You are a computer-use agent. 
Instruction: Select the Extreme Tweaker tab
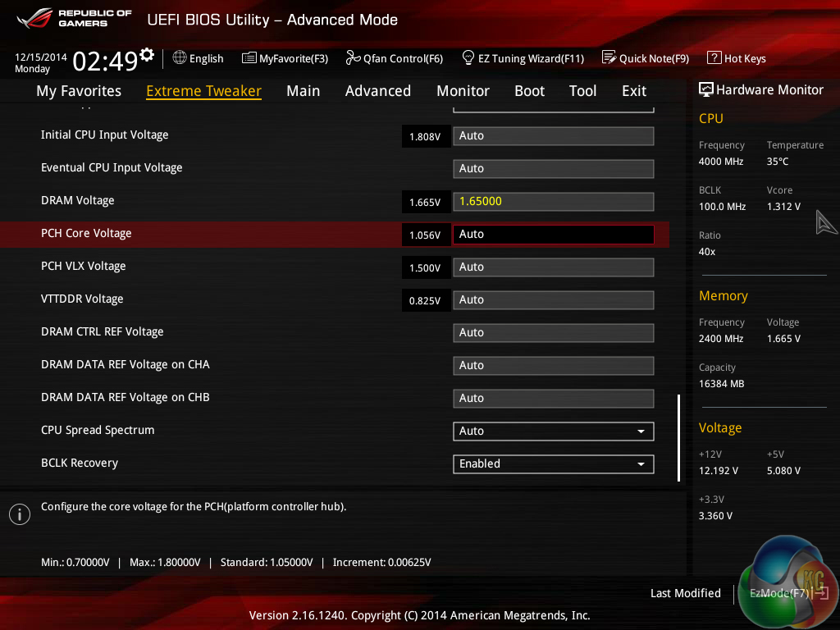203,91
